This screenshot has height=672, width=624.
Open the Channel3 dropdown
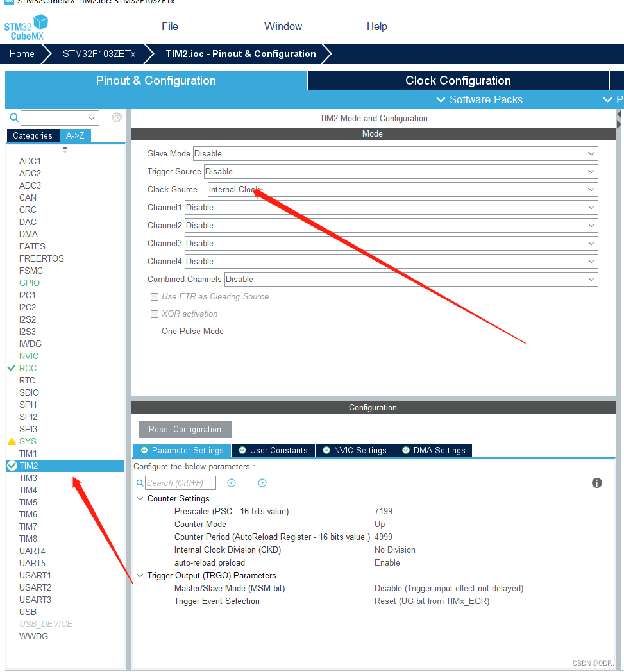click(391, 244)
